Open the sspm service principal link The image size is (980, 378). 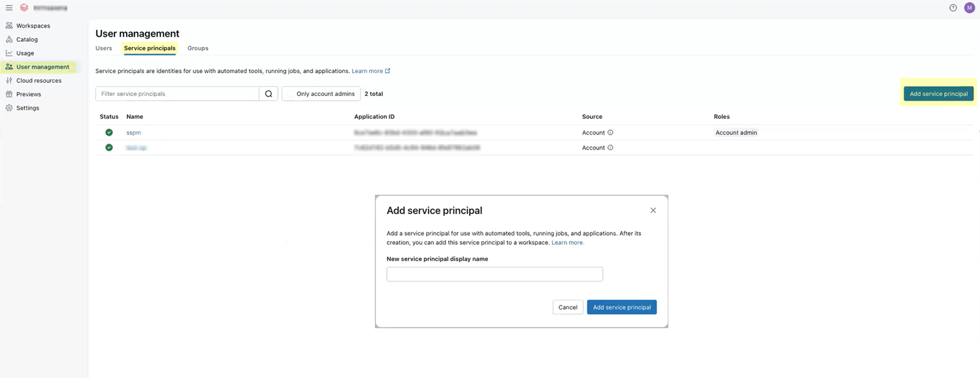(x=134, y=133)
